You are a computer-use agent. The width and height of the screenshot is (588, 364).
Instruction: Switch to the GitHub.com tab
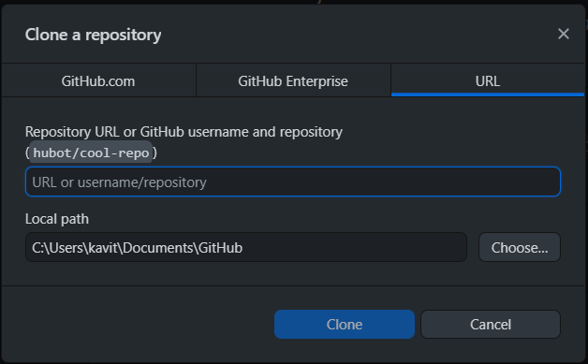(x=98, y=80)
